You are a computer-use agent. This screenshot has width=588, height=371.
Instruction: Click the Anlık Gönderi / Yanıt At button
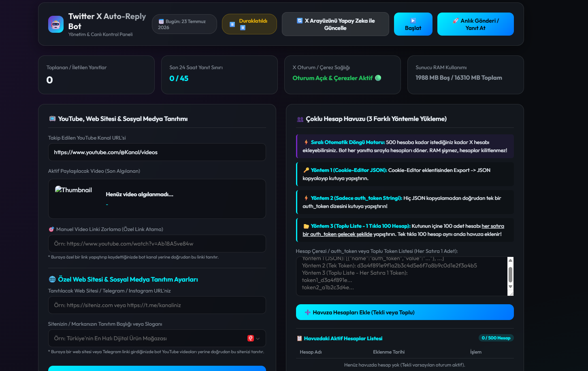(475, 24)
